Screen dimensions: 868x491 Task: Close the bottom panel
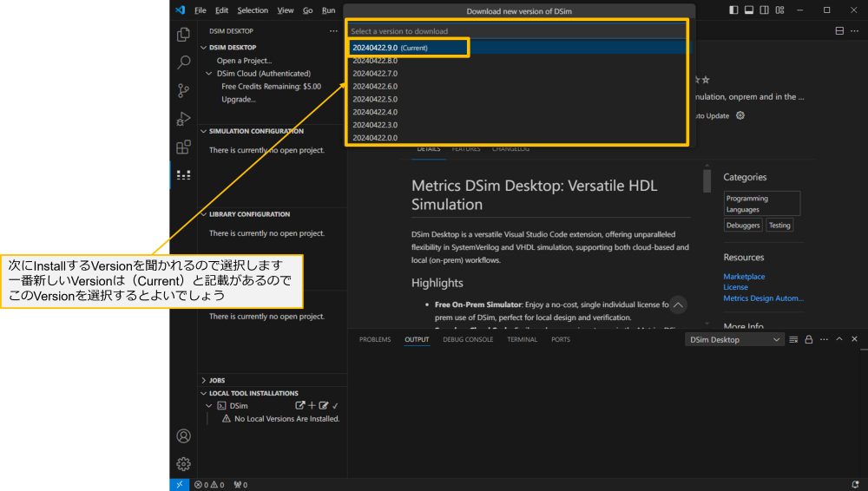coord(855,339)
